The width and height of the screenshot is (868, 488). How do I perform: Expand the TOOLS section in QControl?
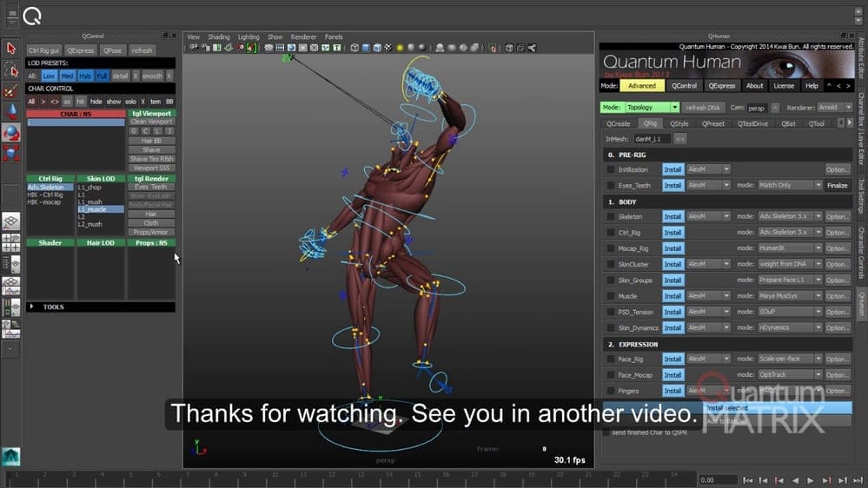point(33,307)
